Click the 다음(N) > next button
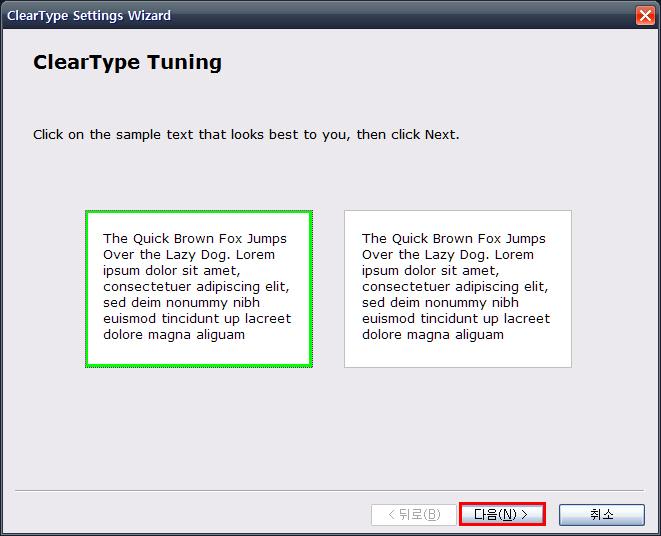 (x=502, y=514)
